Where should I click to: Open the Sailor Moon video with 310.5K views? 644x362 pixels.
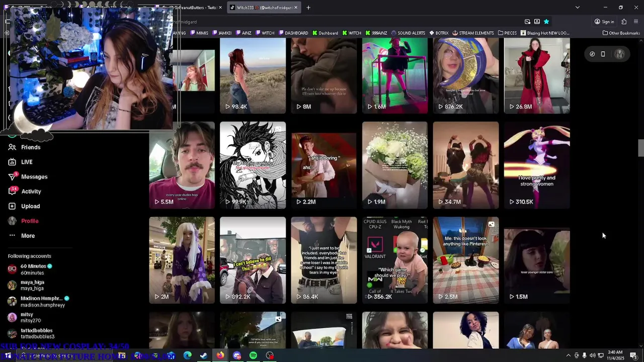point(537,165)
